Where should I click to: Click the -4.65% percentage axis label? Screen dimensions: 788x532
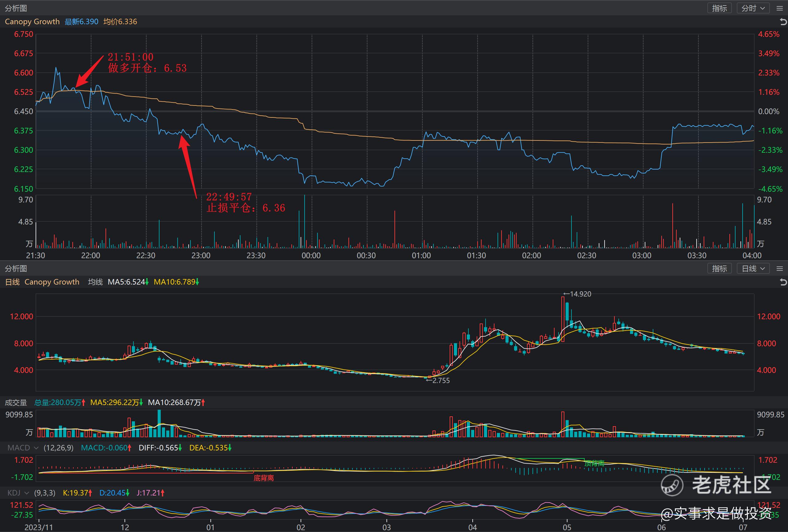(x=770, y=189)
